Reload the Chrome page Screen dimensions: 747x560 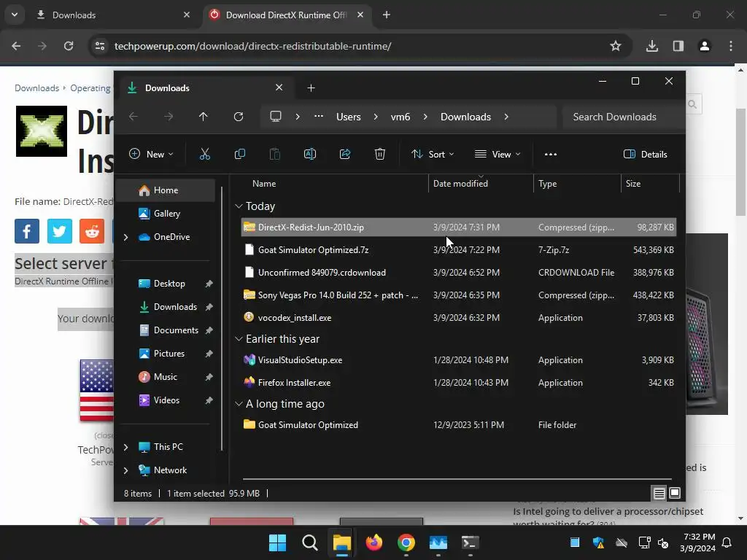(x=69, y=46)
